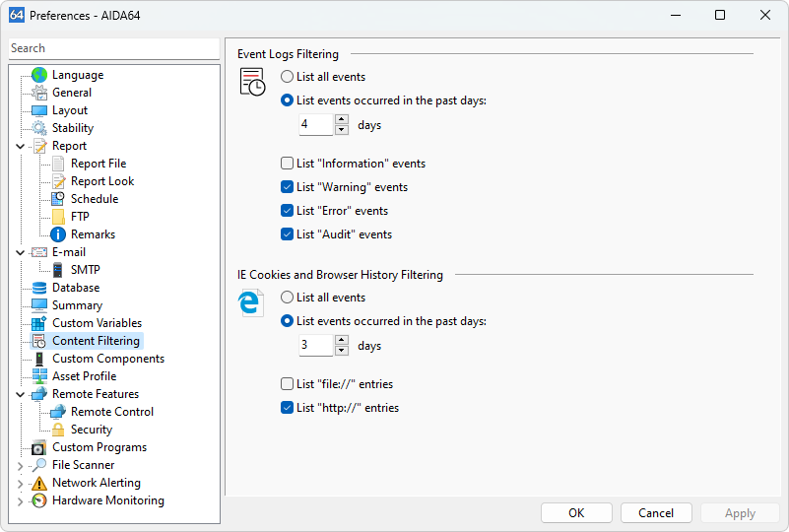This screenshot has height=532, width=789.
Task: Click the Network Alerting warning icon
Action: click(x=39, y=483)
